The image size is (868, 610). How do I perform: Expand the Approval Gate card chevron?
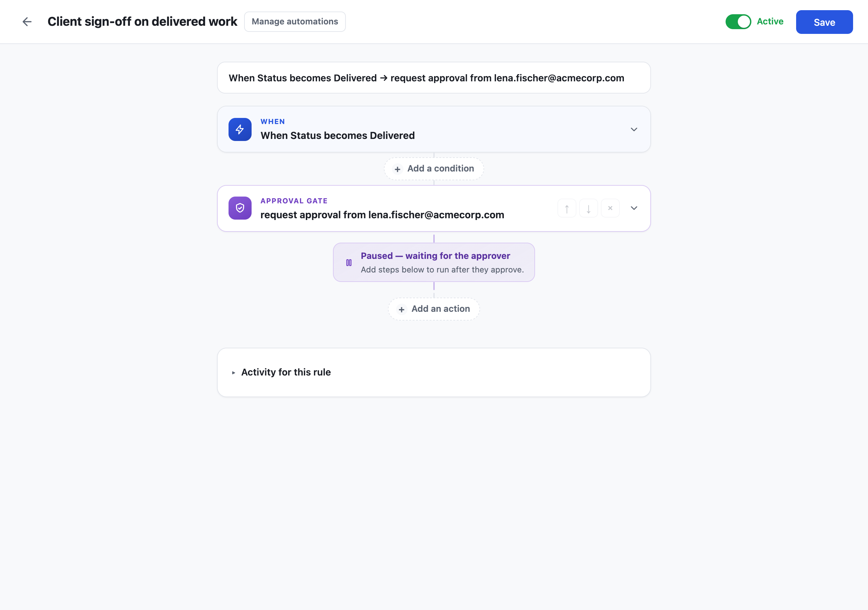click(634, 208)
